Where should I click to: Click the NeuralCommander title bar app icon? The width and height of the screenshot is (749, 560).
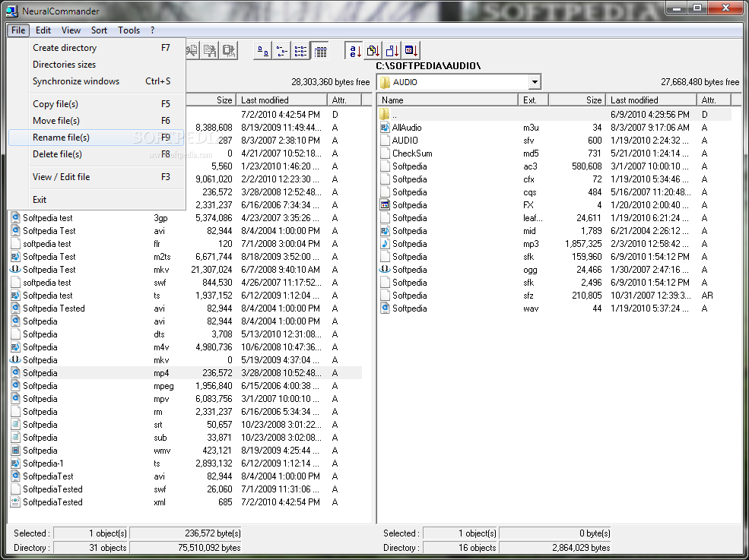(11, 11)
